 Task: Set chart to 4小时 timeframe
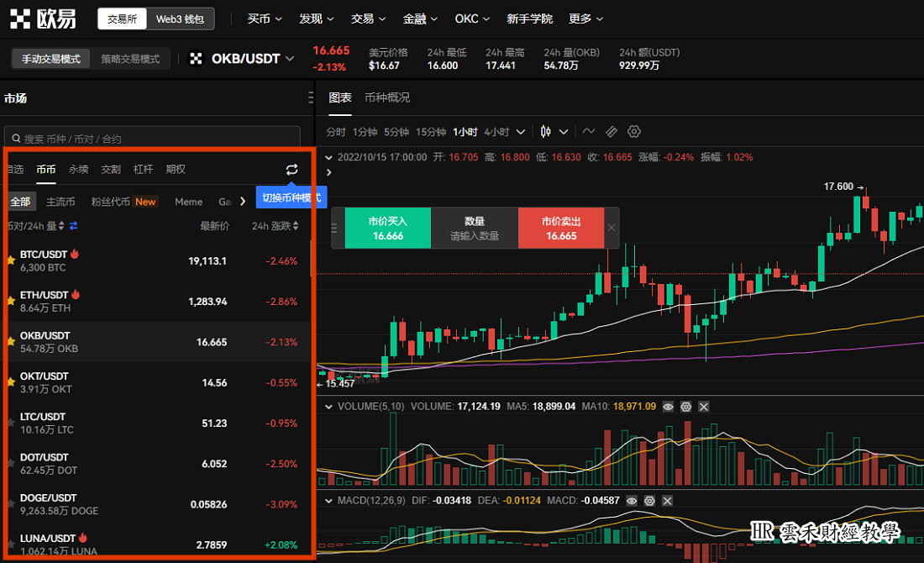click(496, 132)
